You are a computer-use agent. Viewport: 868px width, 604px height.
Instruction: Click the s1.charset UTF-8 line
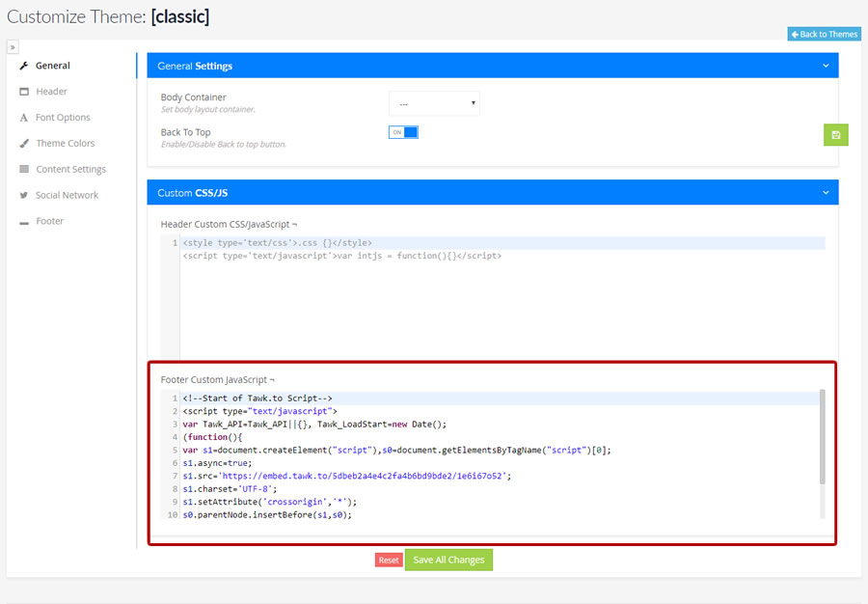(230, 489)
